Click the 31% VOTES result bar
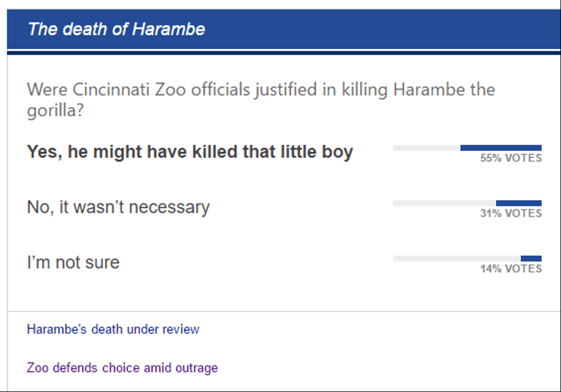The image size is (561, 392). [x=467, y=202]
